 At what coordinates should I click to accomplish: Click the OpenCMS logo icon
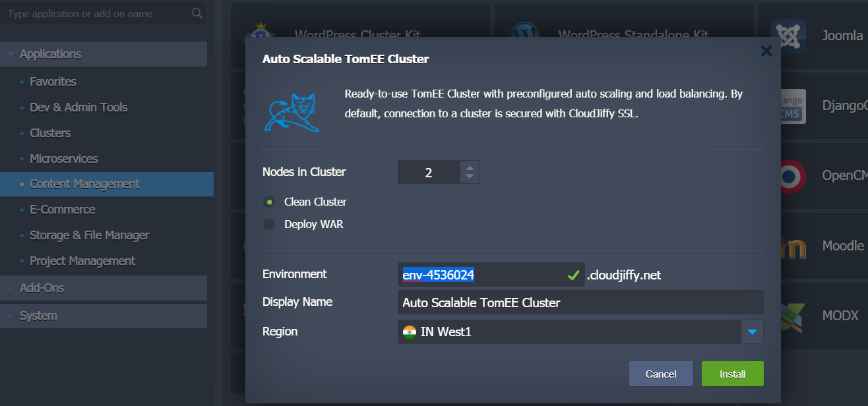[791, 176]
